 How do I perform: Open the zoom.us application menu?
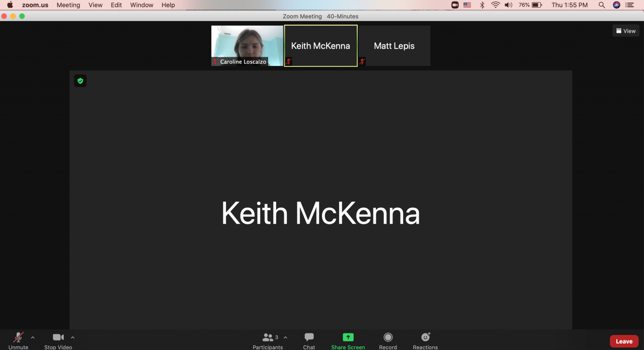pyautogui.click(x=35, y=5)
